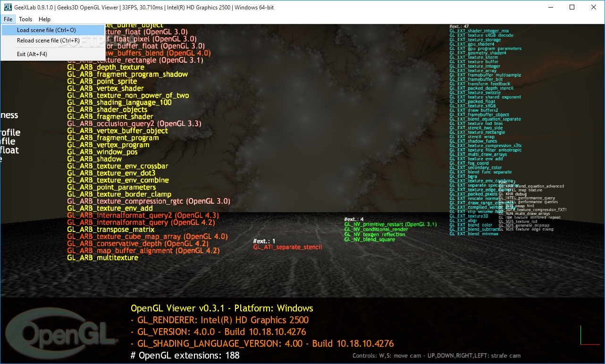The height and width of the screenshot is (364, 605).
Task: Click GL_ARB_depth_texture text
Action: point(106,67)
